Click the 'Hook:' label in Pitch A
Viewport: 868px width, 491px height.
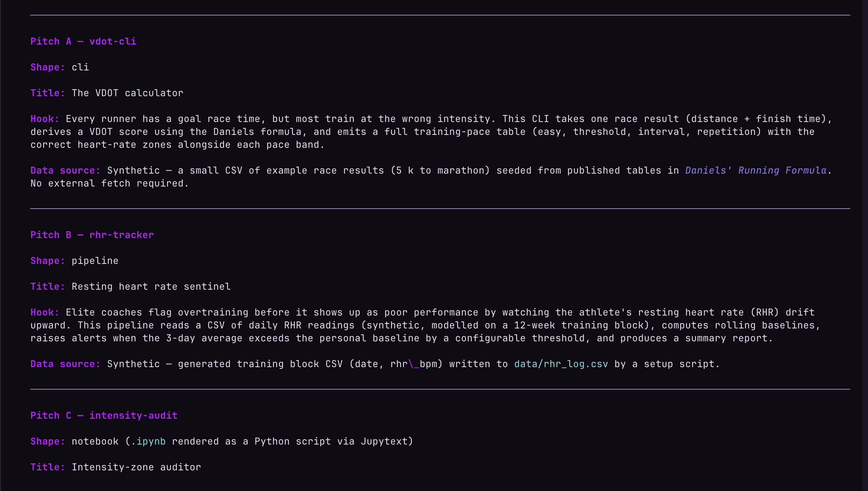click(45, 119)
